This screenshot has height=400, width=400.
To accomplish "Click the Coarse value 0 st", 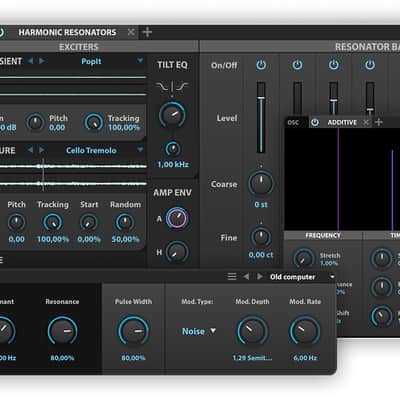I will coord(261,205).
